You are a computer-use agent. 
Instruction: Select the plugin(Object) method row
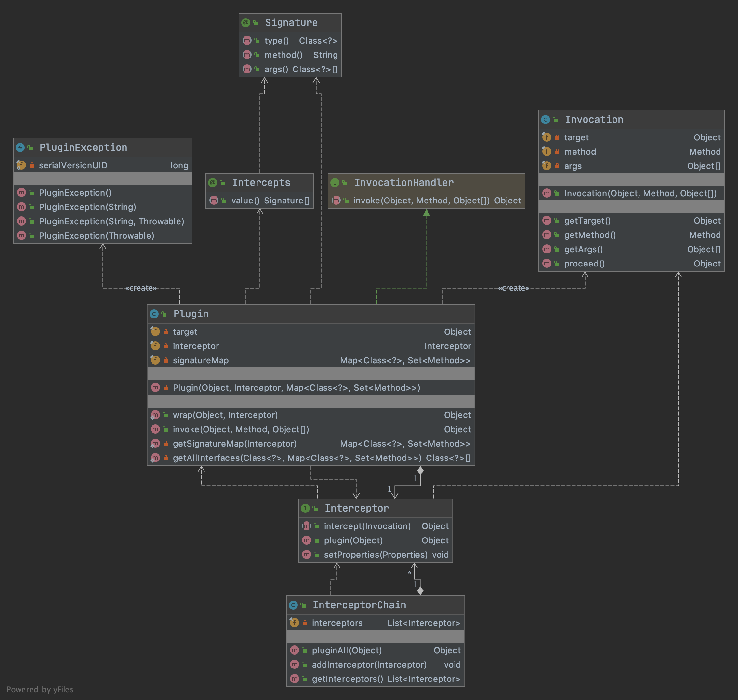pos(375,540)
